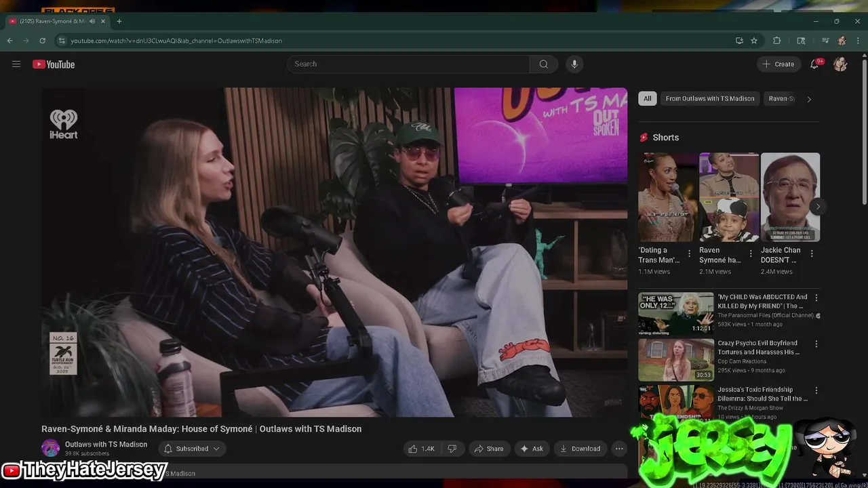This screenshot has height=488, width=868.
Task: Open options for Crazy Psycho Evil Boyfriend video
Action: coord(816,344)
